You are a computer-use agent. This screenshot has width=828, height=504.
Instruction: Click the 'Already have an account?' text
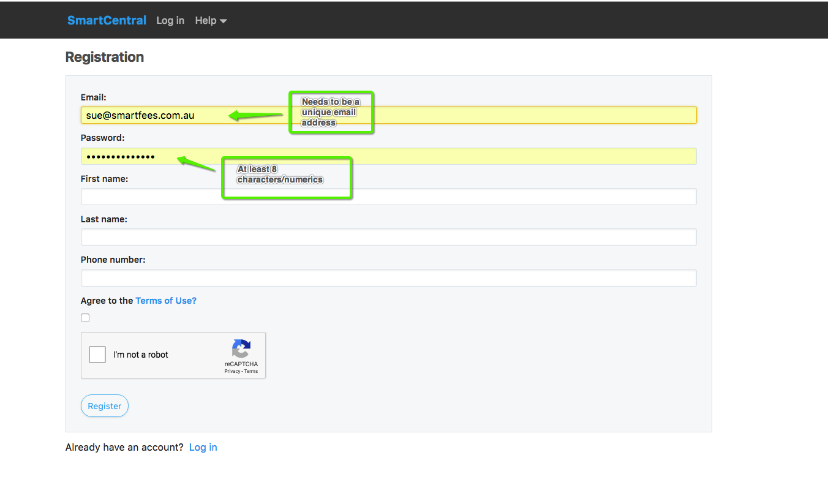[x=124, y=447]
